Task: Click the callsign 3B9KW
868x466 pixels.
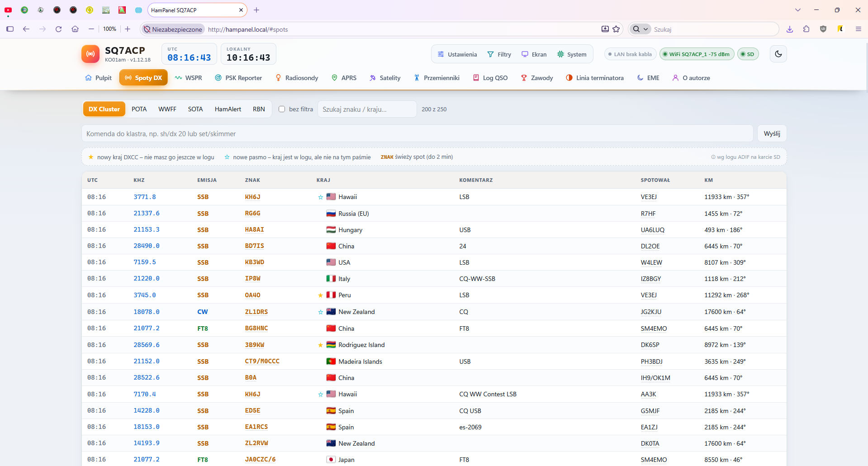Action: click(255, 345)
